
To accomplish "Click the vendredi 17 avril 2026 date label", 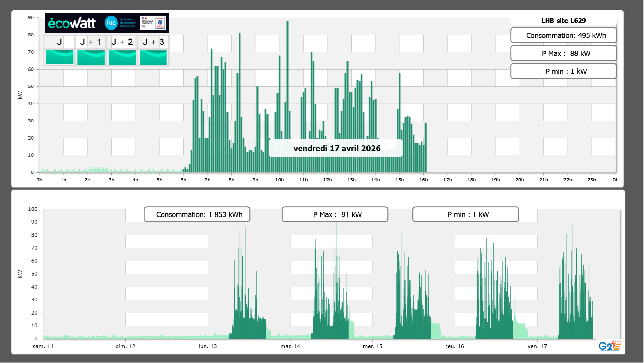I will pyautogui.click(x=337, y=148).
